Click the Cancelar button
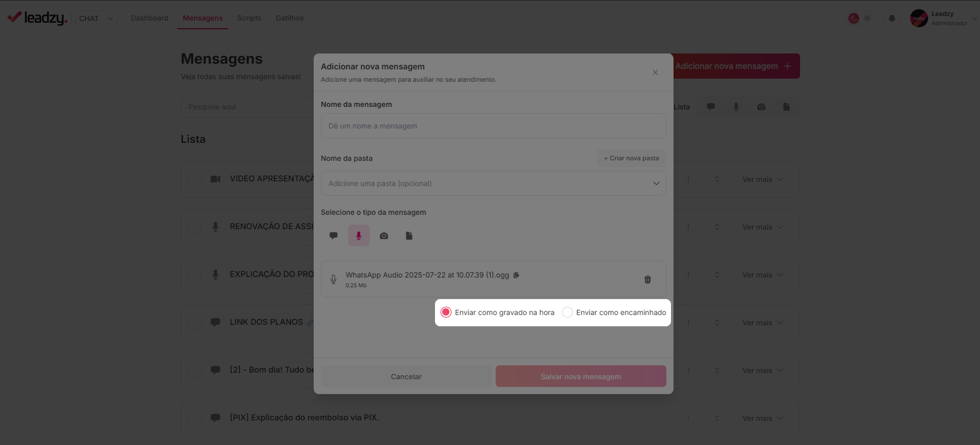Image resolution: width=980 pixels, height=445 pixels. tap(406, 377)
